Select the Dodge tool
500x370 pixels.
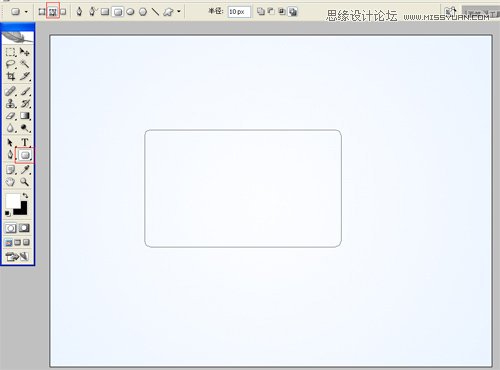pyautogui.click(x=24, y=128)
